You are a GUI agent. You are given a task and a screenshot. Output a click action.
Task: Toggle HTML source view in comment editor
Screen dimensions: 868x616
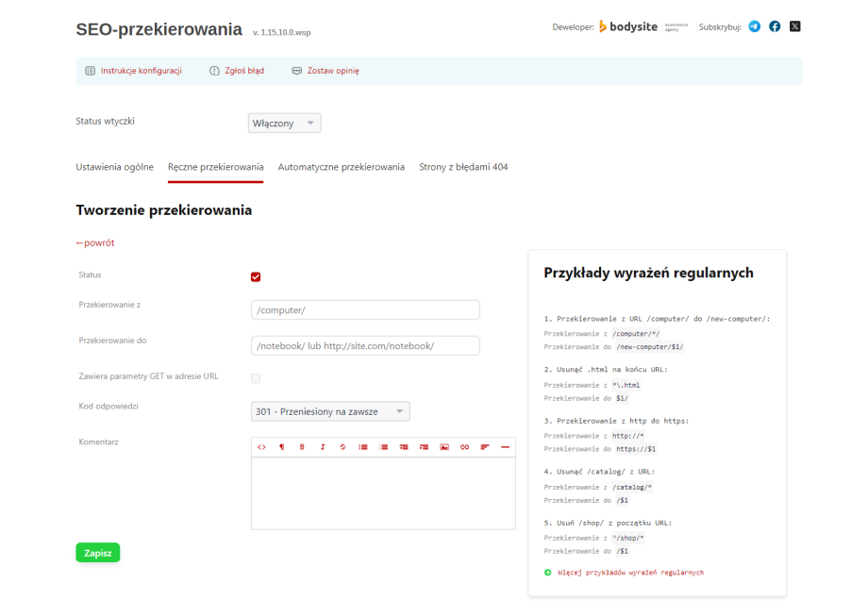[261, 446]
